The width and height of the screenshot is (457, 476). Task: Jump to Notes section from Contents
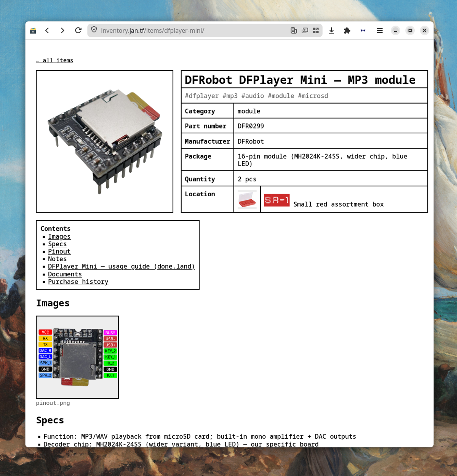coord(57,259)
